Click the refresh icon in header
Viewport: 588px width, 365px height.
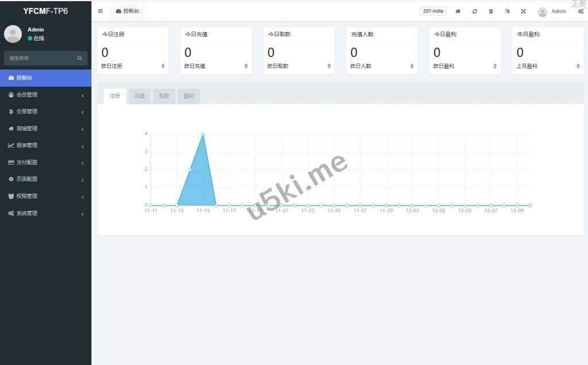pos(474,11)
